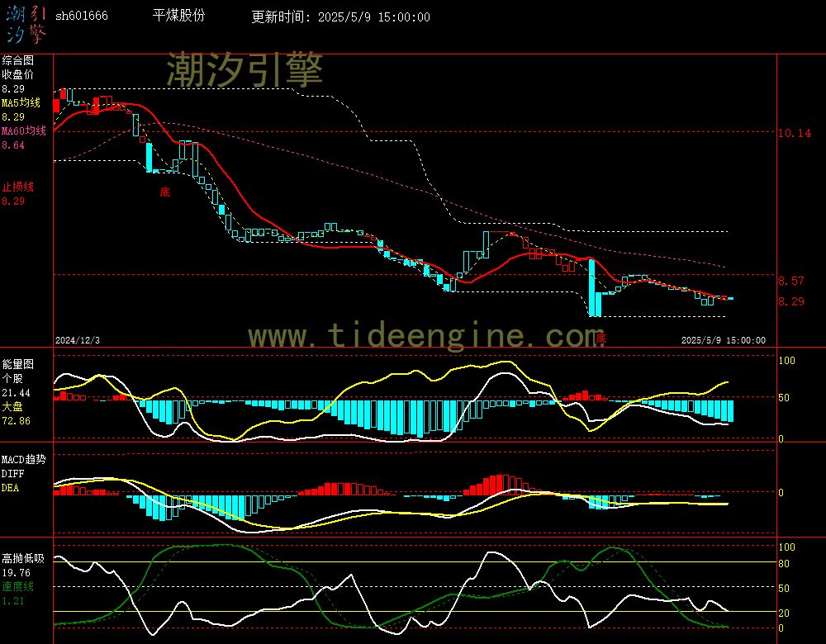The image size is (826, 644).
Task: Select the MACD趋势 panel label
Action: 24,459
